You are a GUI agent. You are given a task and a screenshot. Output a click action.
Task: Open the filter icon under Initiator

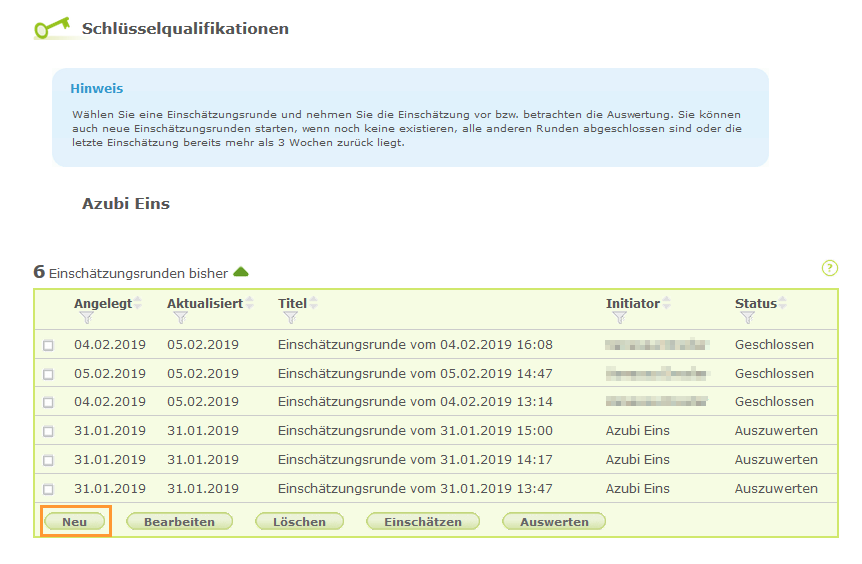point(619,318)
